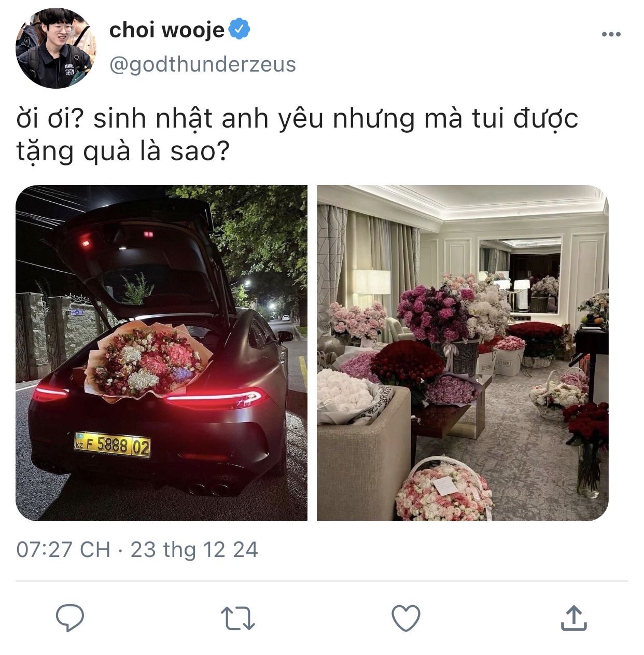Like the tweet with the heart icon

pyautogui.click(x=405, y=618)
